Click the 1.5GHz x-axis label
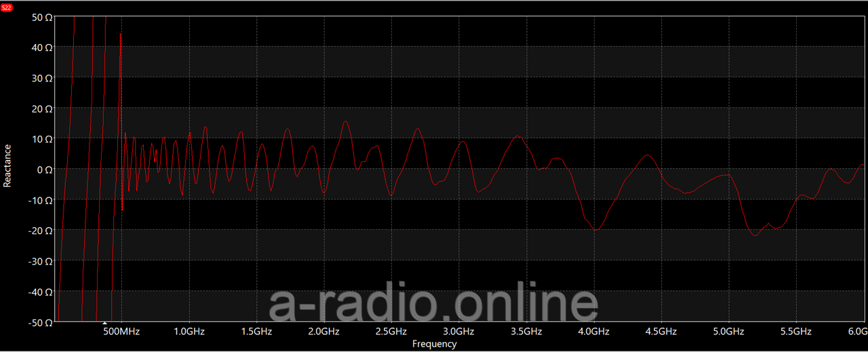The width and height of the screenshot is (868, 352). point(257,332)
